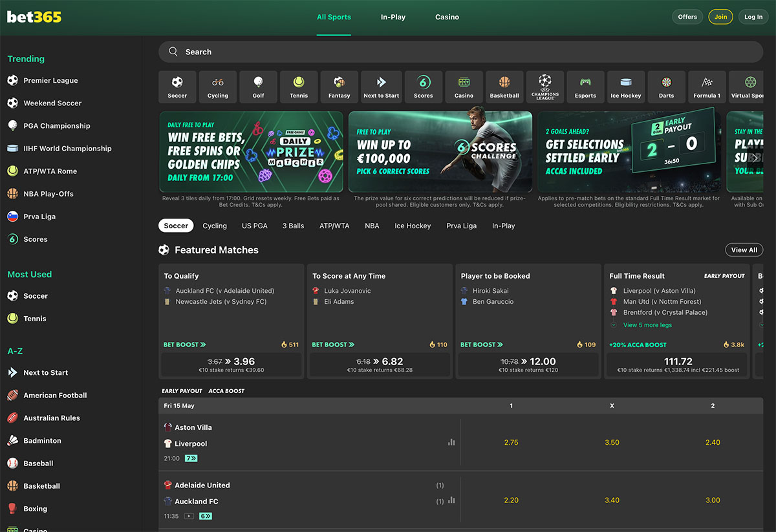This screenshot has width=776, height=532.
Task: Open the Esports tile
Action: coord(585,87)
